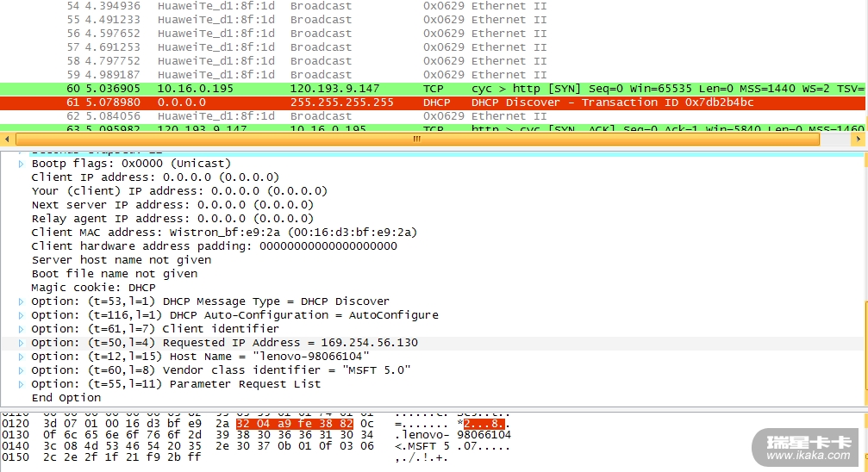Click destination 255.255.255.255 in packet 61
The height and width of the screenshot is (472, 868).
tap(342, 102)
